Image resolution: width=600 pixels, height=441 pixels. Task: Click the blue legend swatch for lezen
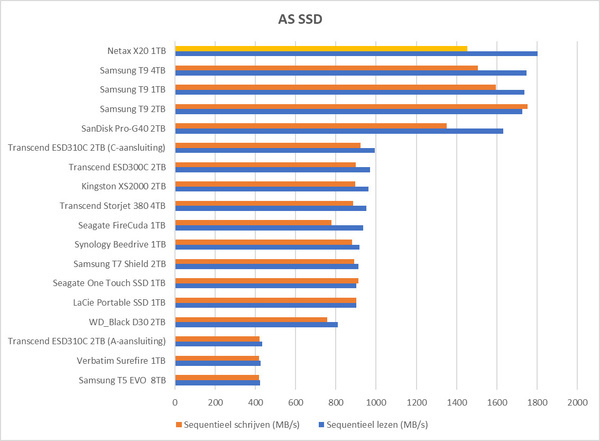coord(321,425)
